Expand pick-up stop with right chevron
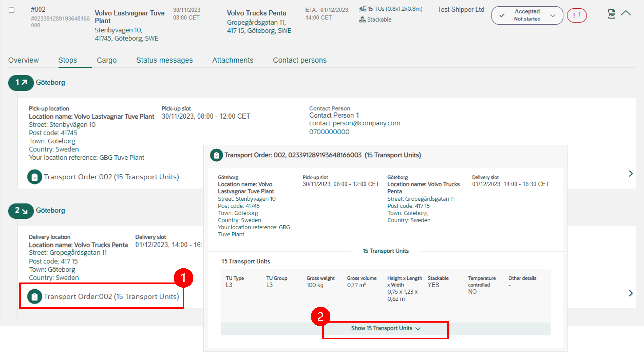The height and width of the screenshot is (352, 644). 631,173
